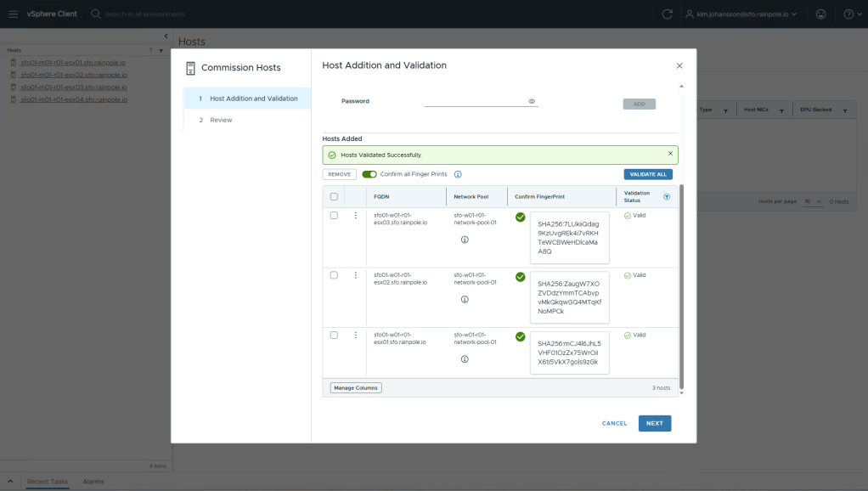
Task: Click network pool info icon for esx02
Action: [x=465, y=299]
